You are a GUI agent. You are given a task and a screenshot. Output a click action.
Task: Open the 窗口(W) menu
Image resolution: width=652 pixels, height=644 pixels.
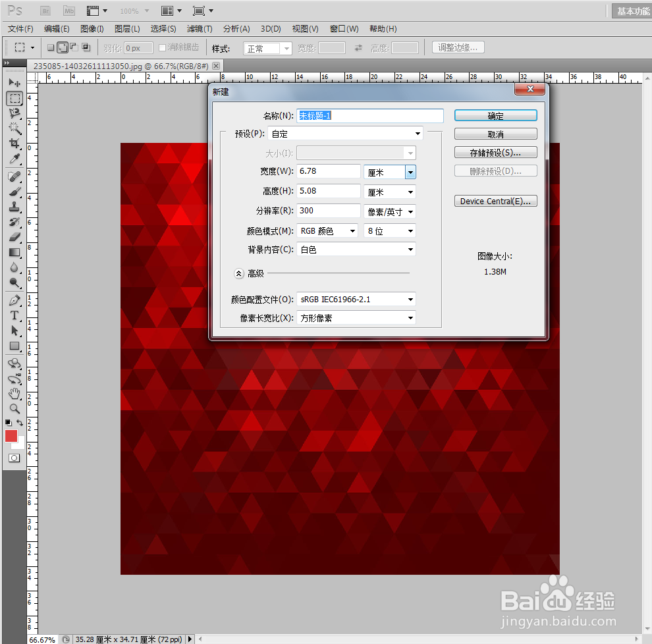click(x=344, y=29)
